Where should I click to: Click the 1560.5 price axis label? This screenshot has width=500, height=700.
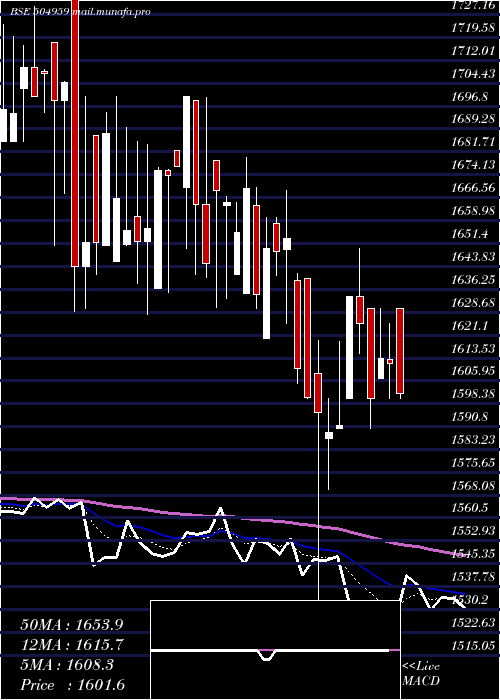469,508
